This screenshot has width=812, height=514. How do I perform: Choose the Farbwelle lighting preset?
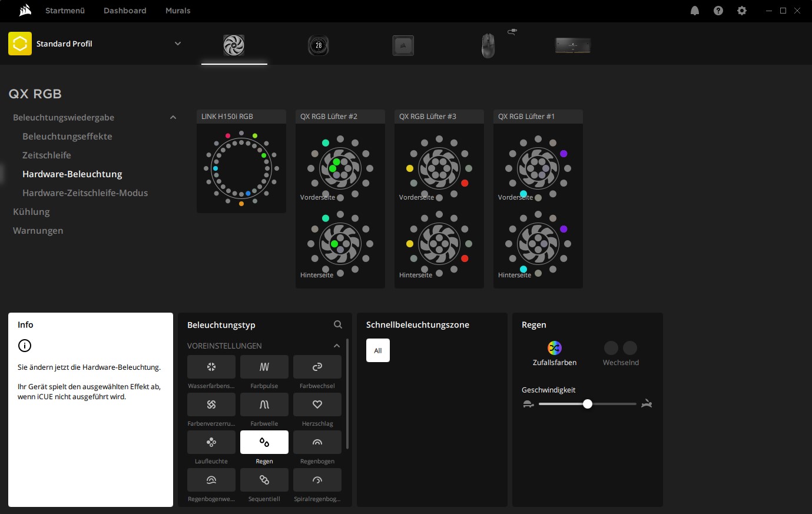(264, 404)
